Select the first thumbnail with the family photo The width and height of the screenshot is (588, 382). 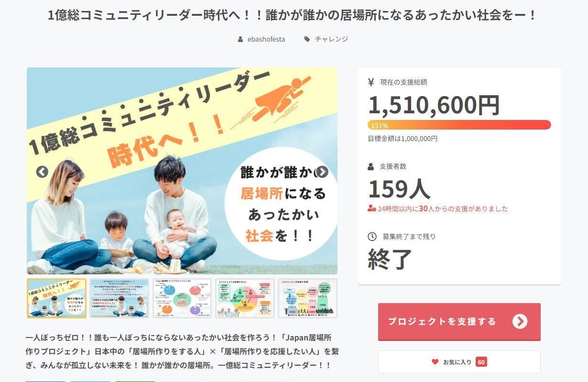coord(56,298)
